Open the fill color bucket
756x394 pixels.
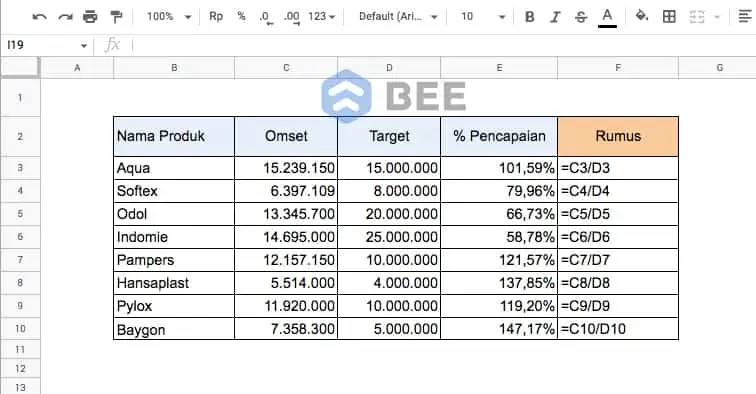[x=641, y=16]
